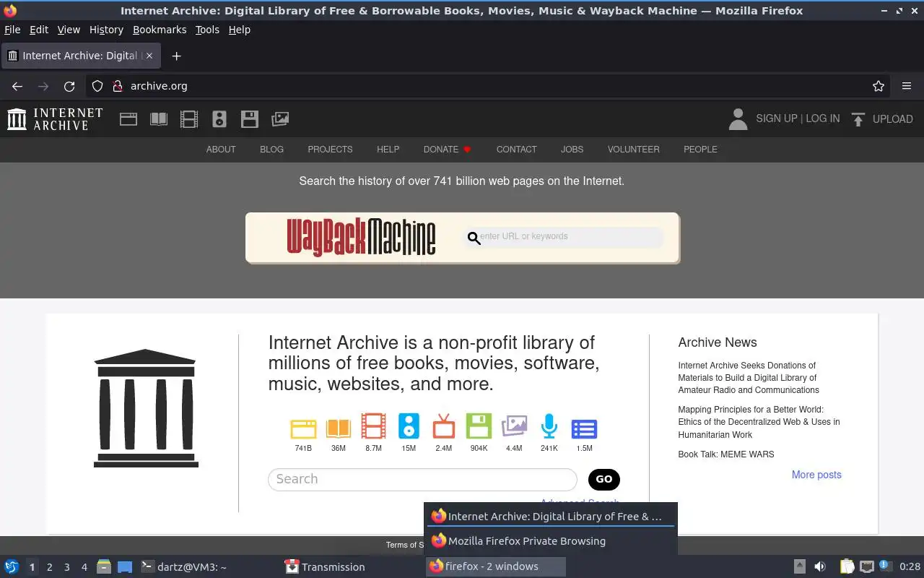
Task: Switch to workspace 2 in the pager
Action: pos(49,567)
